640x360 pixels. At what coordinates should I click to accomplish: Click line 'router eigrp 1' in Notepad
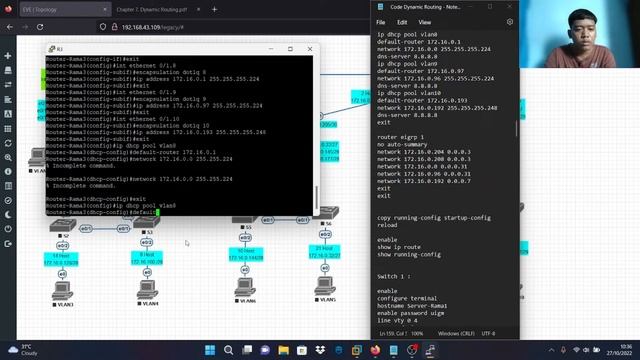[x=400, y=137]
